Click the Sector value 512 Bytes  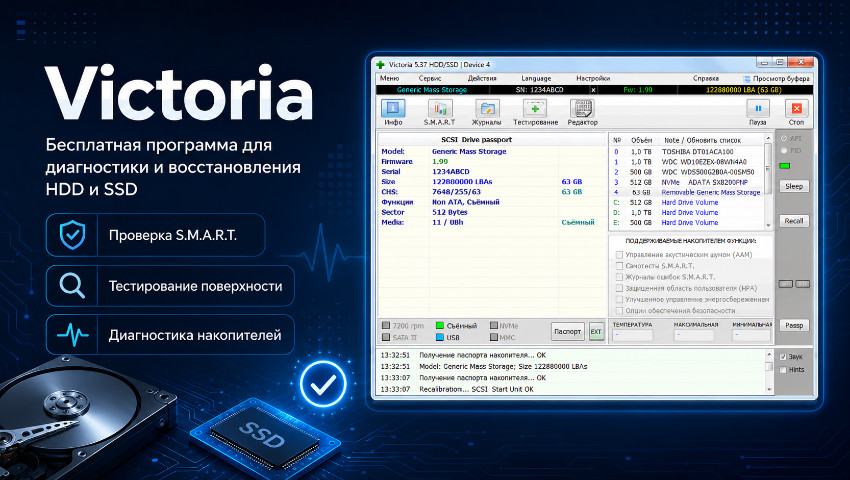coord(450,212)
